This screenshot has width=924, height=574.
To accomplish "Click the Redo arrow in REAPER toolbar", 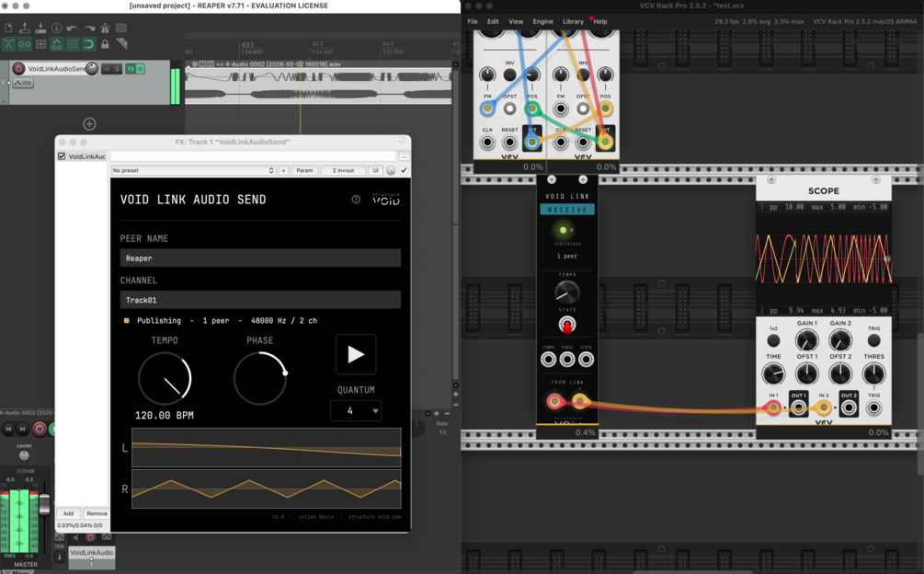I will [x=89, y=28].
